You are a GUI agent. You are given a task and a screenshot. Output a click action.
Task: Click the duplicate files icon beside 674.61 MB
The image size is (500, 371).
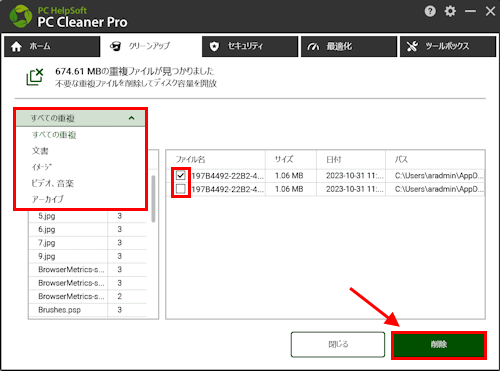(35, 77)
